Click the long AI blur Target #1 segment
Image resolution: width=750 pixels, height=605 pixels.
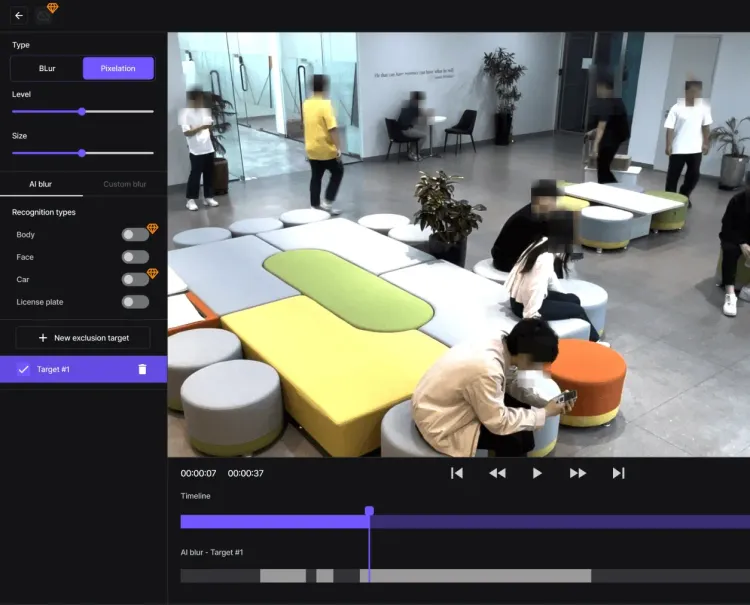[x=475, y=576]
